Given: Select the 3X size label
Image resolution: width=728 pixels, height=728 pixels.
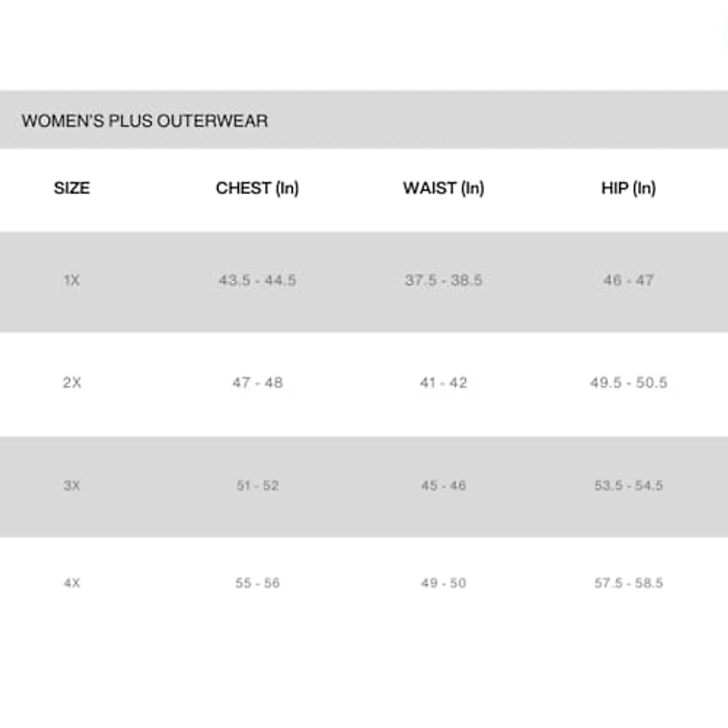Looking at the screenshot, I should pos(72,485).
